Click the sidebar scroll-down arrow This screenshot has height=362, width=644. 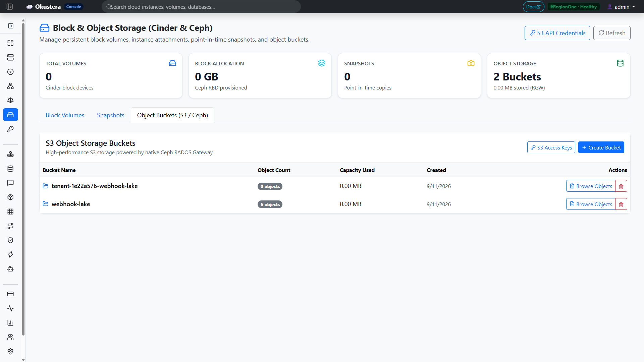point(23,360)
